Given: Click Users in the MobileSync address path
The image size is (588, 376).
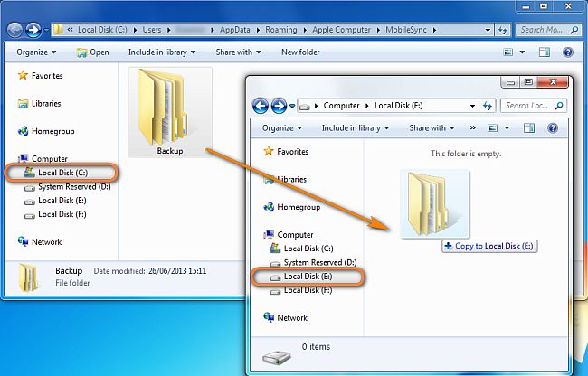Looking at the screenshot, I should click(x=151, y=30).
